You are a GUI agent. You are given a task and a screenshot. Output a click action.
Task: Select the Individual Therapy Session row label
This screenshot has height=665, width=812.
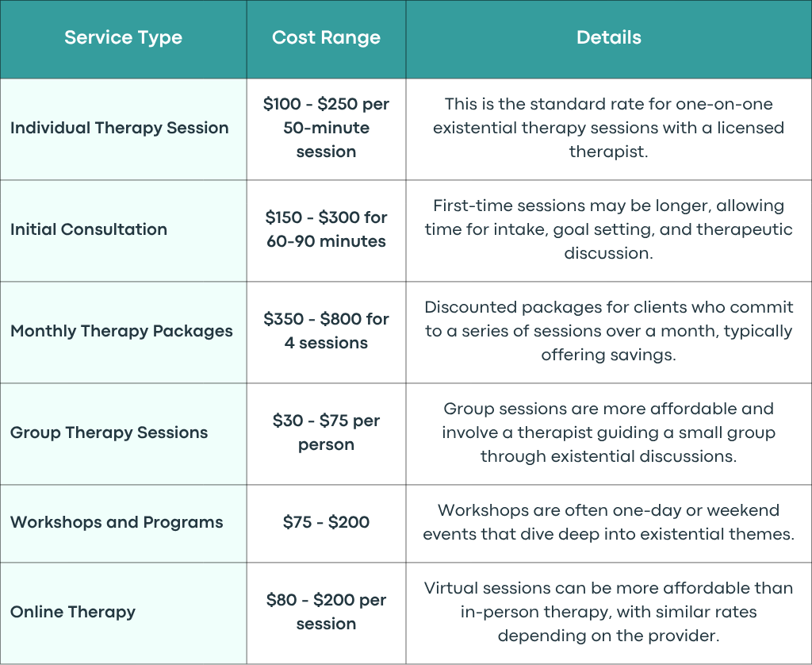pyautogui.click(x=120, y=128)
